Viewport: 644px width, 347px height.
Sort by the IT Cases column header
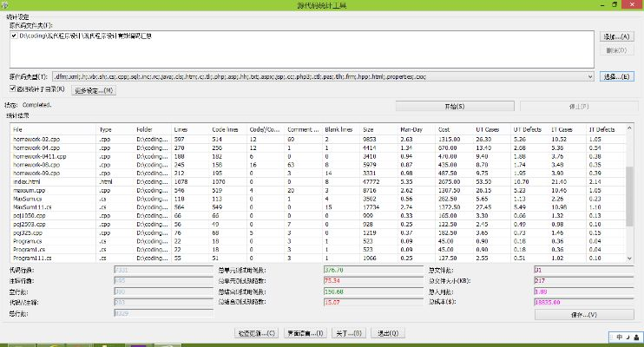pos(568,129)
